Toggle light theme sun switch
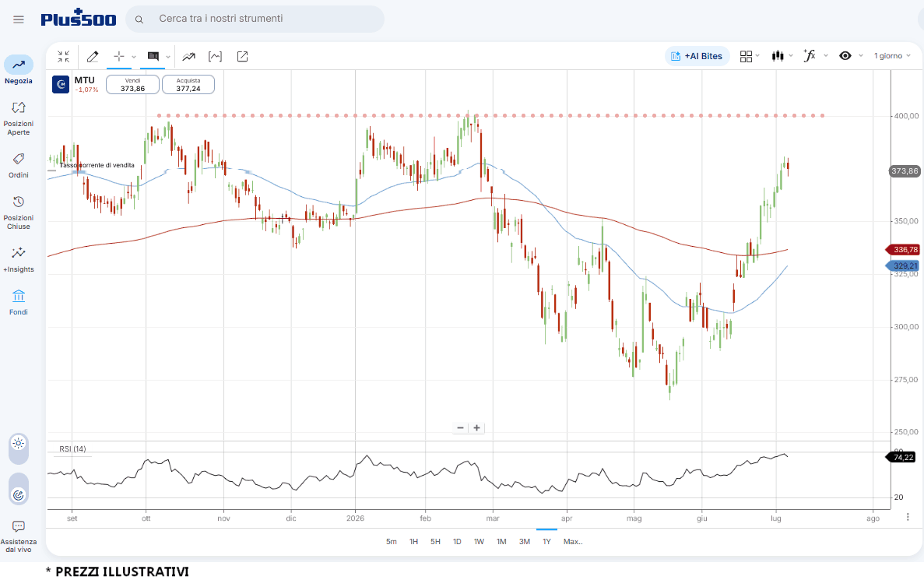This screenshot has width=924, height=580. point(18,443)
